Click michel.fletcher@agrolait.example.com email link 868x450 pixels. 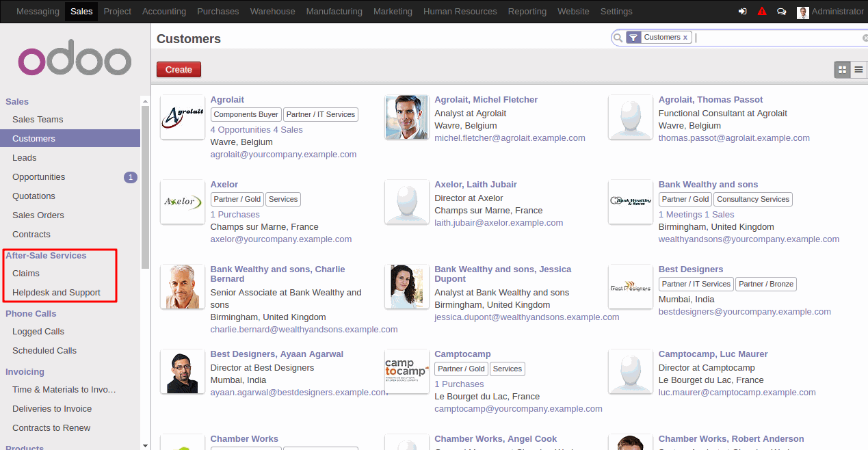[510, 138]
